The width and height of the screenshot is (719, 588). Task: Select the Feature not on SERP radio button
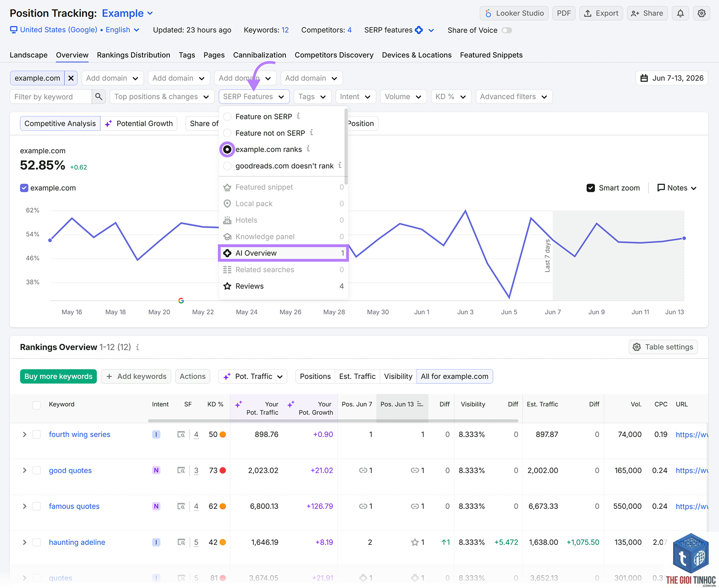click(227, 133)
